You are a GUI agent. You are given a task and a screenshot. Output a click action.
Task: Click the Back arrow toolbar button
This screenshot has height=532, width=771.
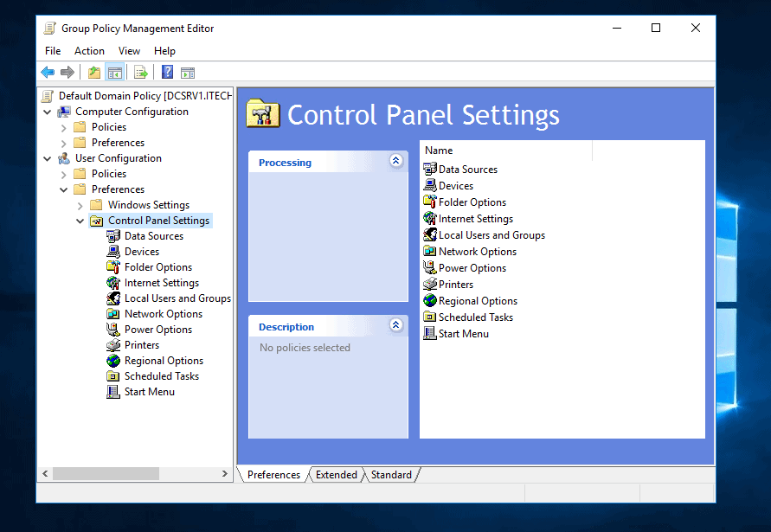(x=48, y=73)
